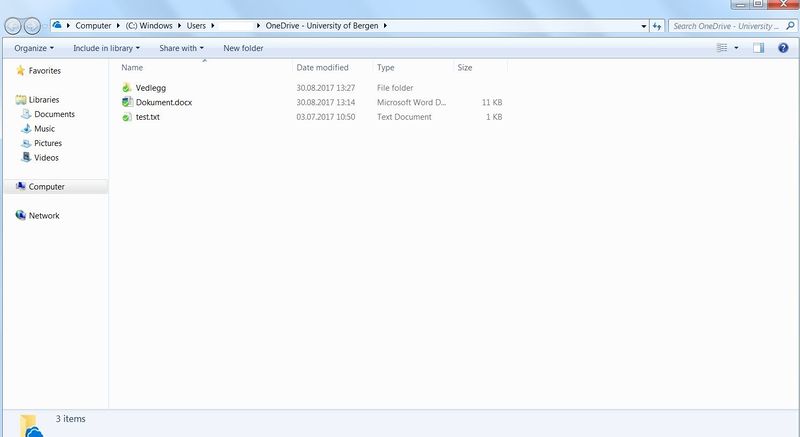This screenshot has height=437, width=800.
Task: Select the Dokument.docx file icon
Action: coord(127,102)
